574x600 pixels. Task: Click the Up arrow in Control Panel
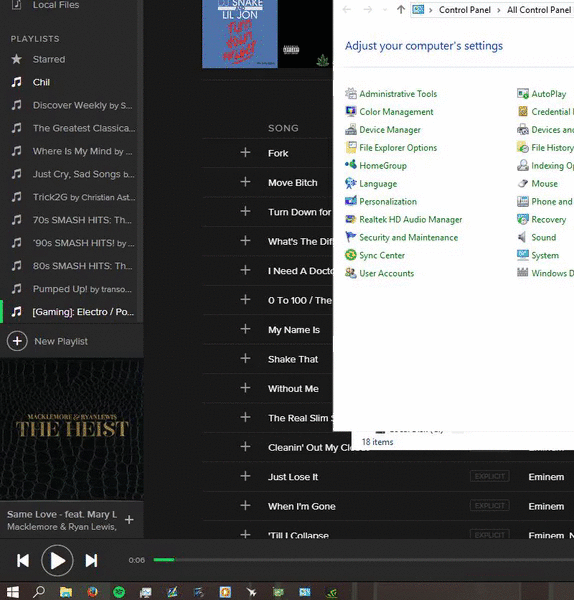click(401, 10)
